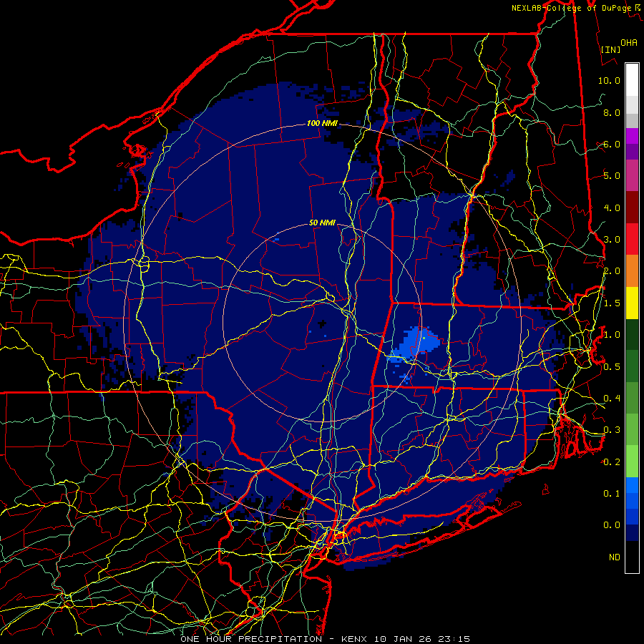Select the 1.0 legend value
The width and height of the screenshot is (644, 644).
click(x=612, y=335)
